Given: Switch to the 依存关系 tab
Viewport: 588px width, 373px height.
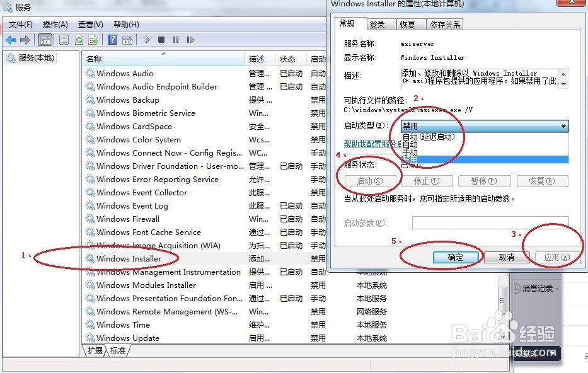Looking at the screenshot, I should pyautogui.click(x=445, y=25).
